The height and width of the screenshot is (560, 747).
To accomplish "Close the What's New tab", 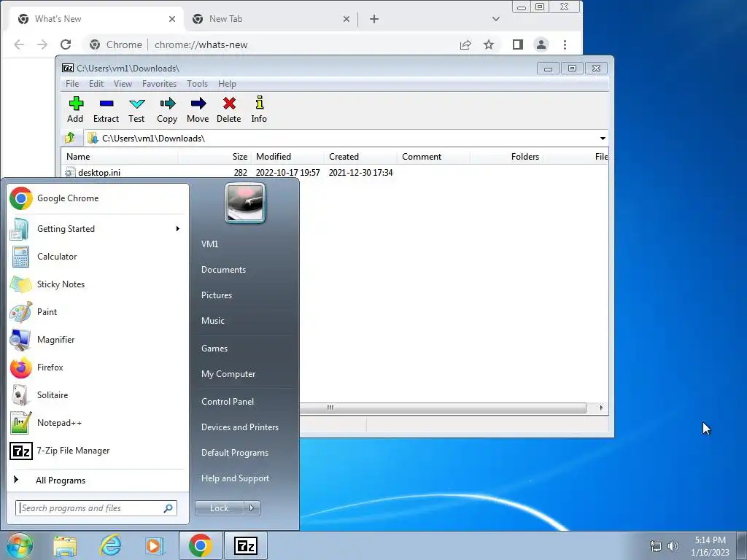I will tap(172, 19).
